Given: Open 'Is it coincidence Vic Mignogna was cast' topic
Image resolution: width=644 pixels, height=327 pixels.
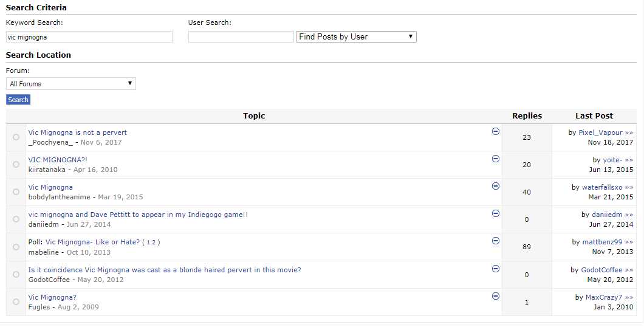Looking at the screenshot, I should point(165,270).
